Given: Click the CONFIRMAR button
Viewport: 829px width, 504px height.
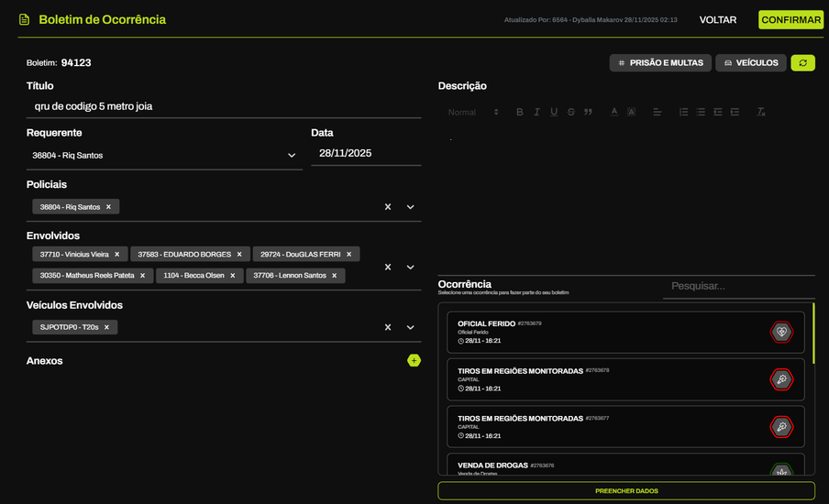Looking at the screenshot, I should pos(790,19).
